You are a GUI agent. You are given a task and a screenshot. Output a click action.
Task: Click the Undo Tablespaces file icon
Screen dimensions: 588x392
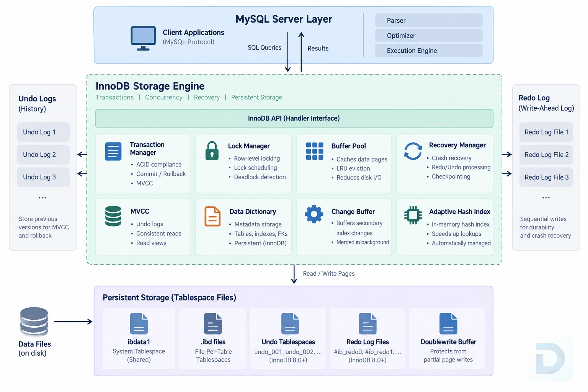click(290, 324)
